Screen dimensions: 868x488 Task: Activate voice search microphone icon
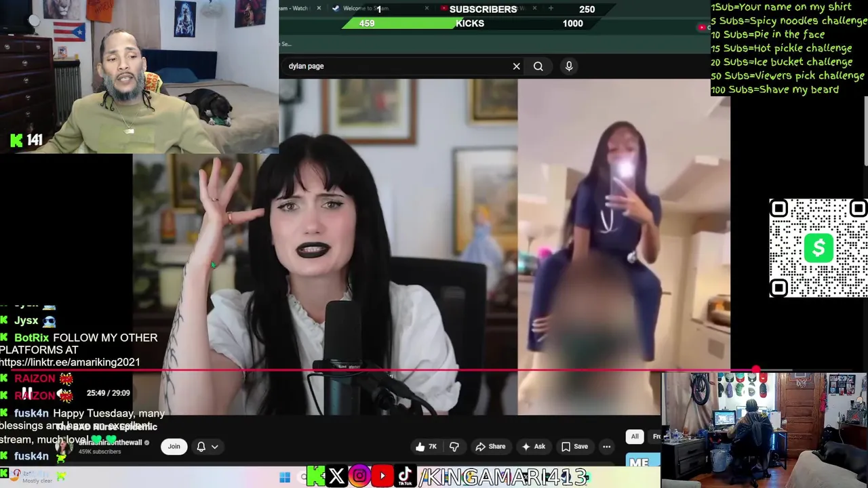(x=569, y=66)
